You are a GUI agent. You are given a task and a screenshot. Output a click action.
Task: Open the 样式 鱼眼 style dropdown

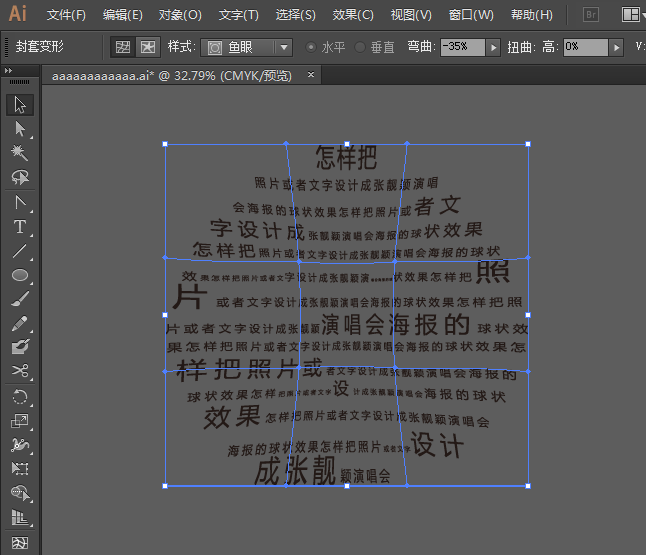[x=246, y=47]
